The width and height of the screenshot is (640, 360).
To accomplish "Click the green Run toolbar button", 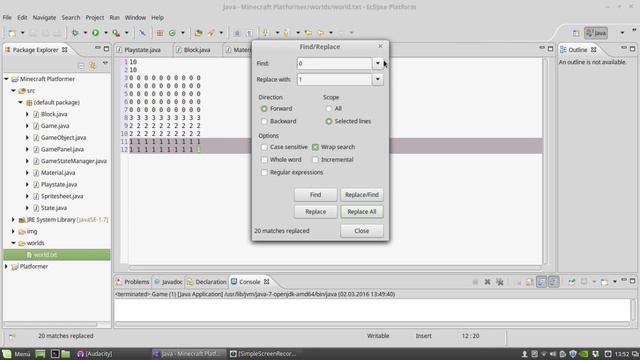I will [x=96, y=33].
